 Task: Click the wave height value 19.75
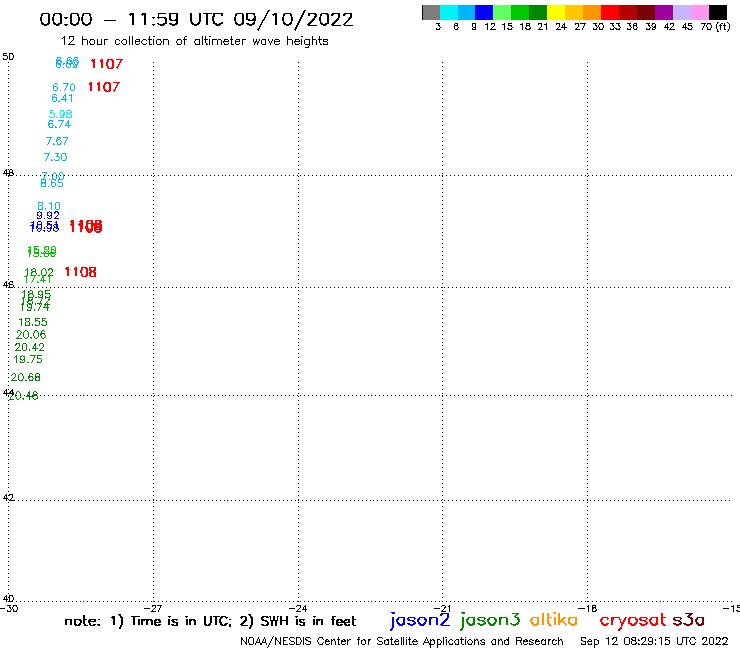(28, 359)
